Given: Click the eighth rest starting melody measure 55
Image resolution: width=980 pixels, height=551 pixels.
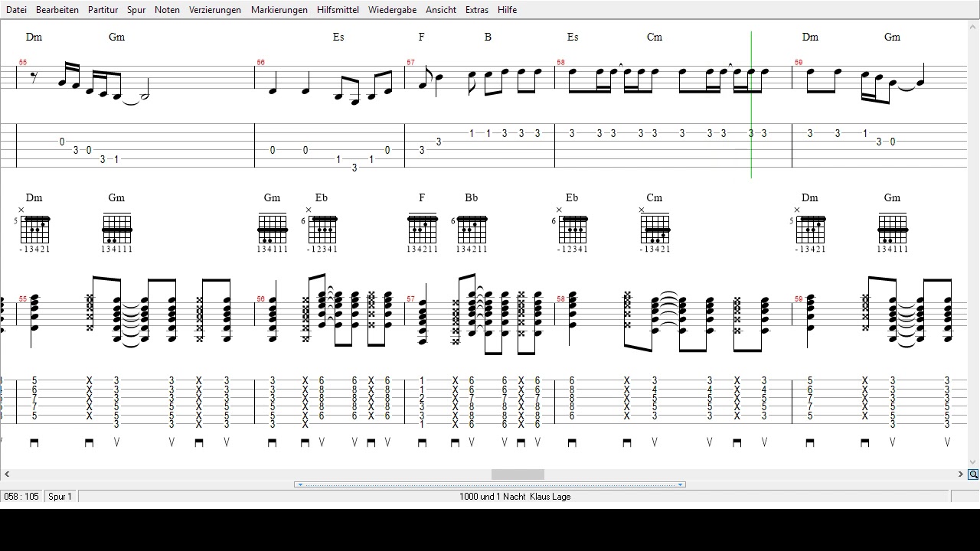Looking at the screenshot, I should pyautogui.click(x=34, y=76).
